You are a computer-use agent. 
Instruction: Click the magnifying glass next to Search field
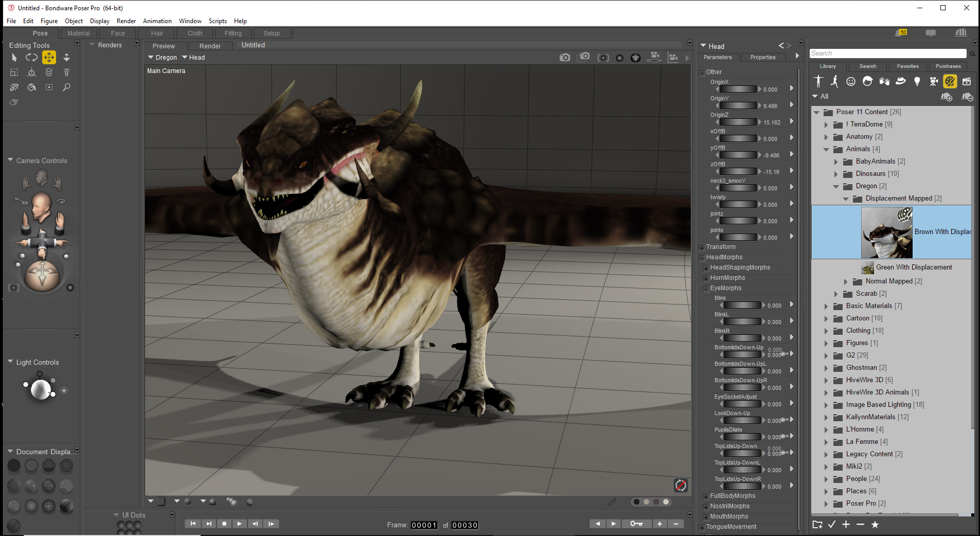click(972, 53)
